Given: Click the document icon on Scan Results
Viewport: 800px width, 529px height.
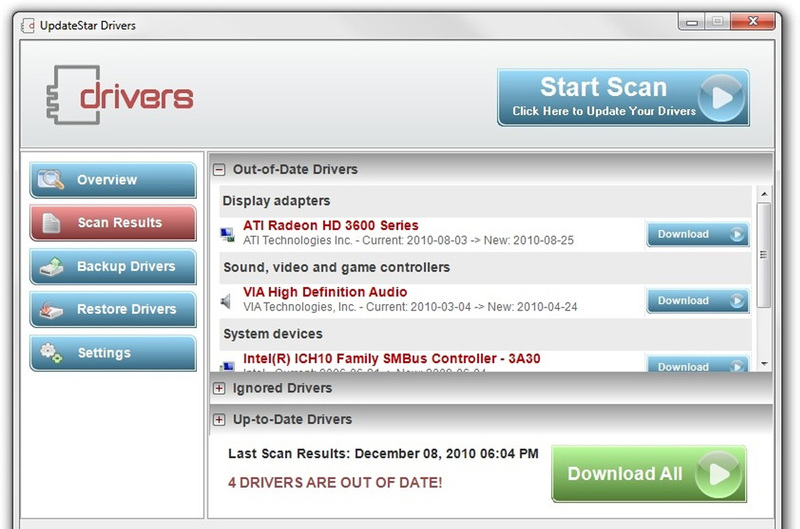Looking at the screenshot, I should tap(51, 223).
